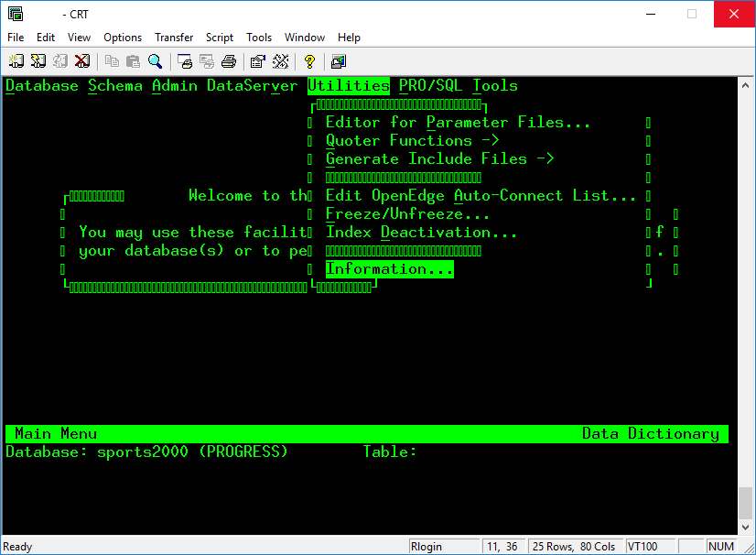The height and width of the screenshot is (555, 756).
Task: Open the File menu
Action: tap(16, 38)
